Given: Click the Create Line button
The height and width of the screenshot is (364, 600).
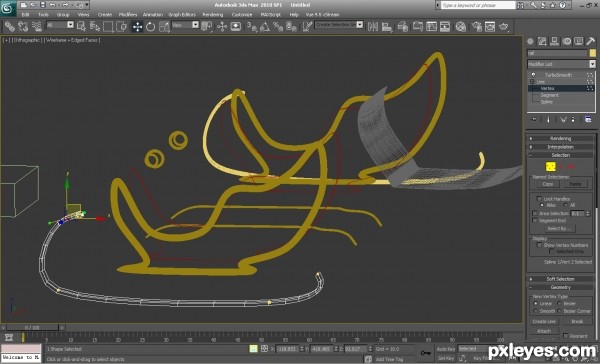Looking at the screenshot, I should 544,322.
